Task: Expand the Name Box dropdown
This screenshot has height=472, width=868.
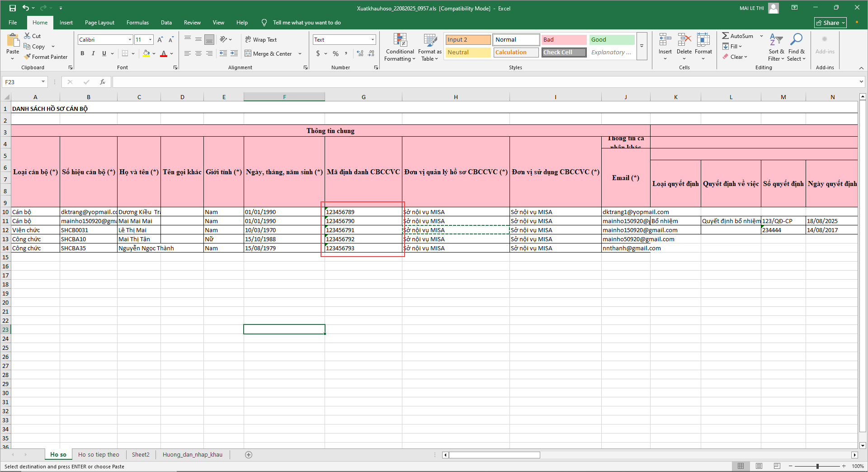Action: [x=43, y=82]
